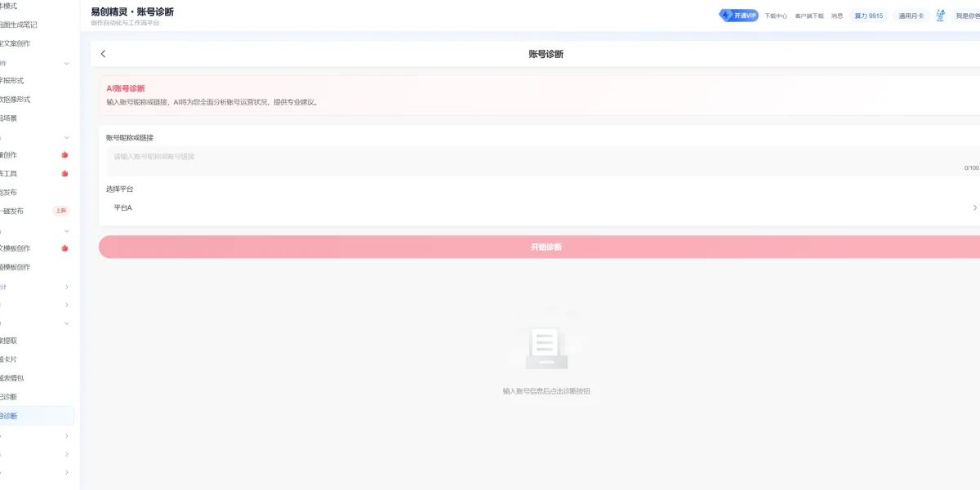
Task: Open 客户端下载 link
Action: [x=809, y=16]
